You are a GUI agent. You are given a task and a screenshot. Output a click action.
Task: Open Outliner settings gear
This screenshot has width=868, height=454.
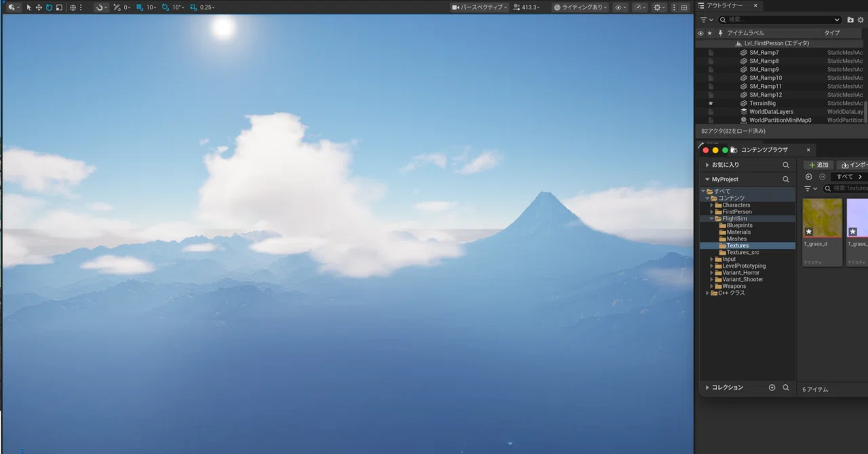(861, 20)
